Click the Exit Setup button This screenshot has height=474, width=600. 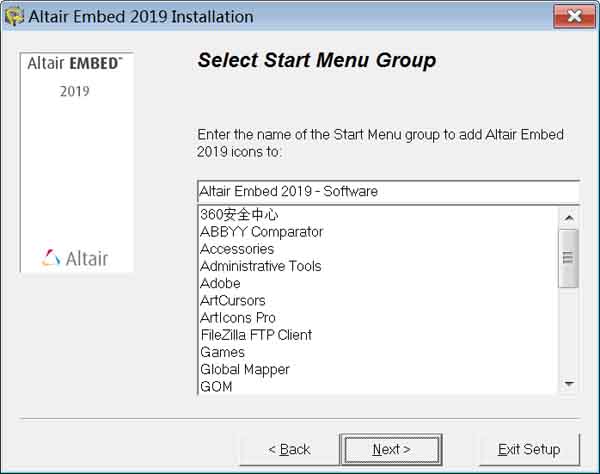[529, 449]
